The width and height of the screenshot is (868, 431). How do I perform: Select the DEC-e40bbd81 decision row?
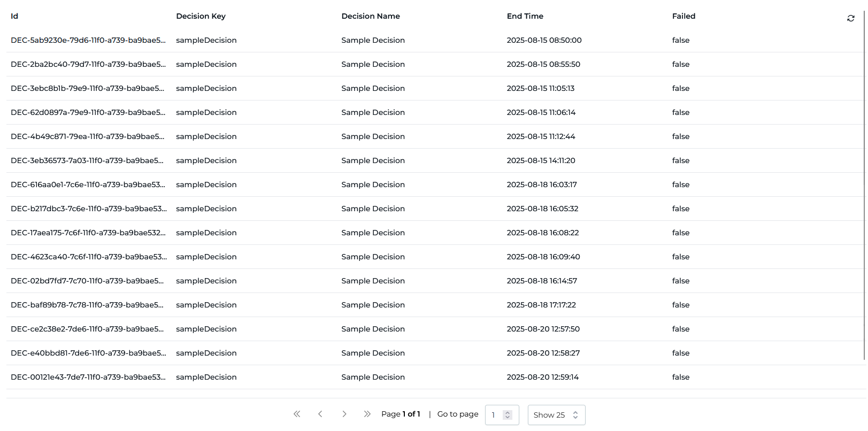(x=88, y=353)
